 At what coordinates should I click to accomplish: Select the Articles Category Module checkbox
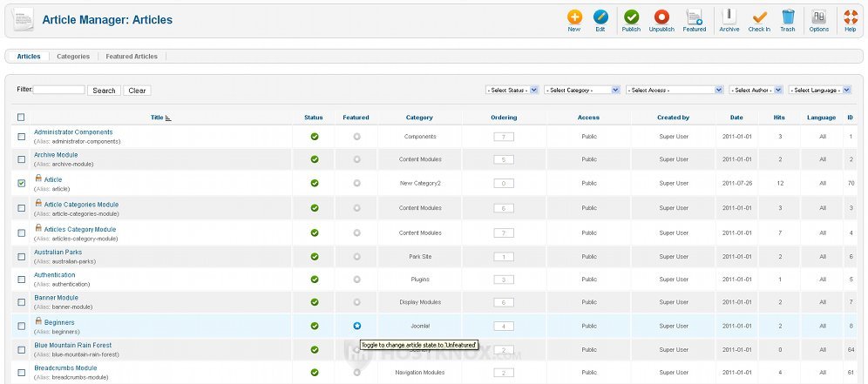pyautogui.click(x=22, y=233)
